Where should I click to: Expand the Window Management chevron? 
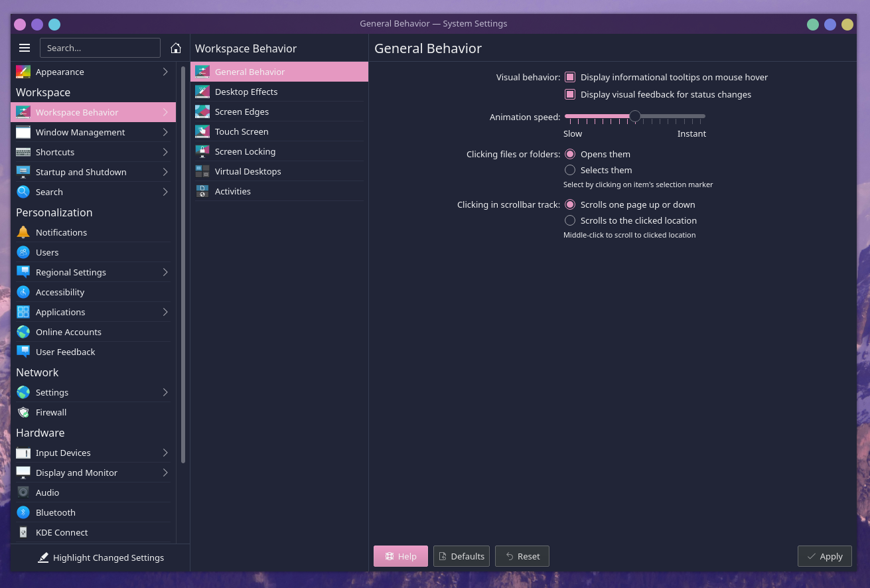165,132
